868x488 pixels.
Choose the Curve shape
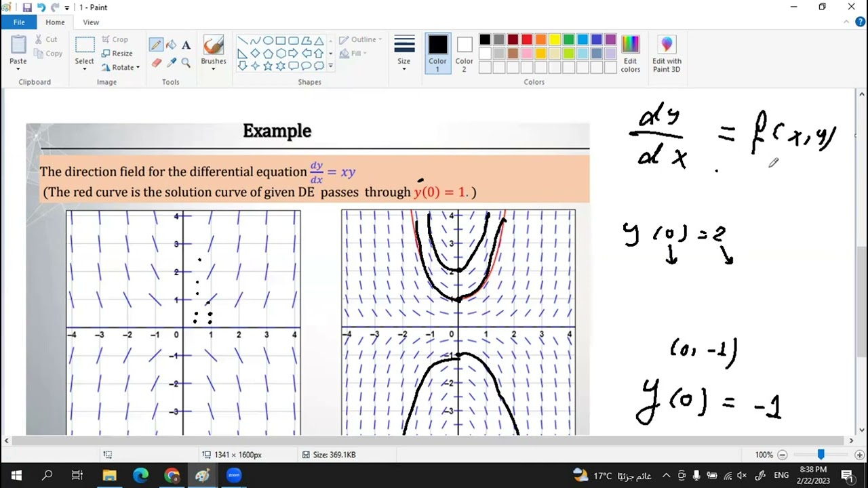click(x=255, y=41)
